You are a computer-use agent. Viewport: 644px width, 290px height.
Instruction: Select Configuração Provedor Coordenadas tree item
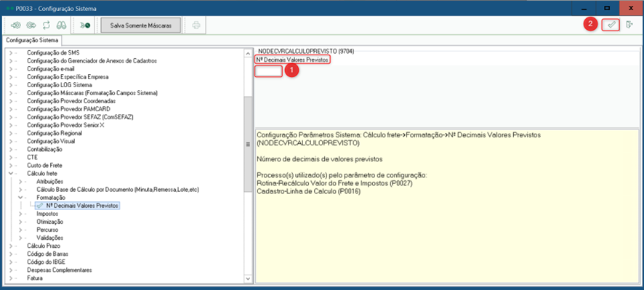(71, 101)
